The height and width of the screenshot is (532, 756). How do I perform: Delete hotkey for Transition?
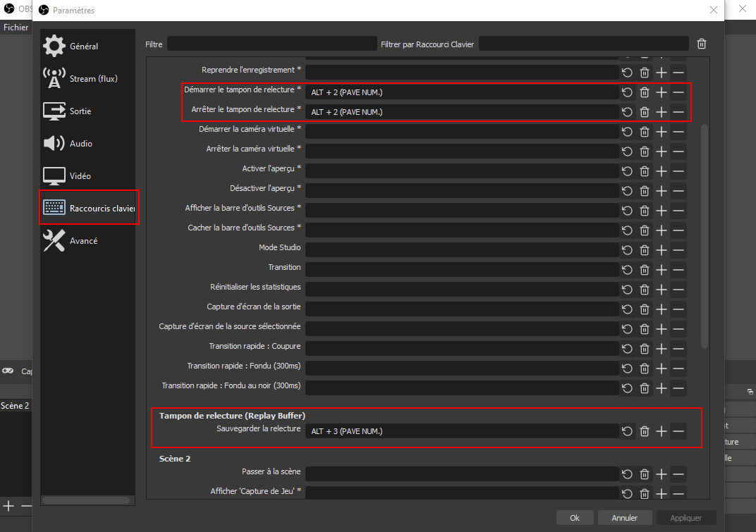[x=644, y=271]
